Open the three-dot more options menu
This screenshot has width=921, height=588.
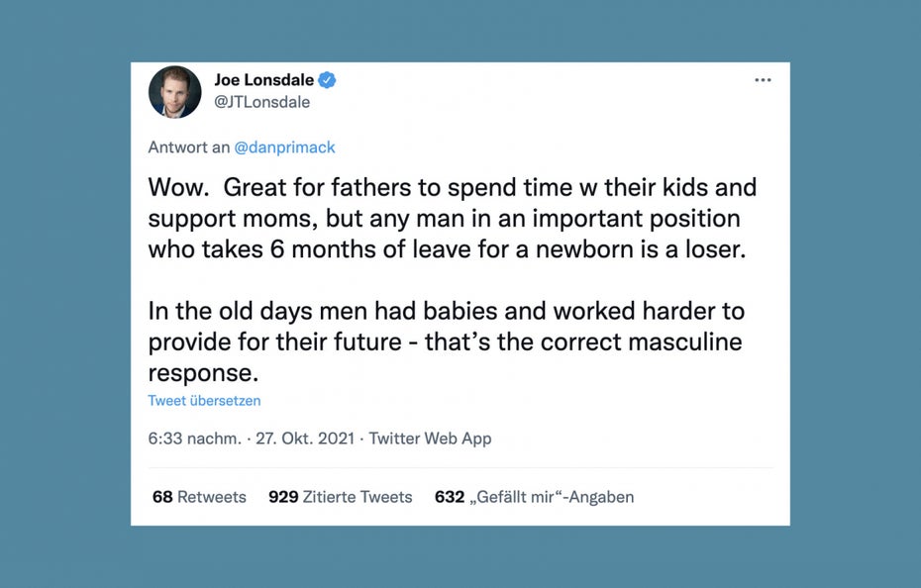(763, 80)
